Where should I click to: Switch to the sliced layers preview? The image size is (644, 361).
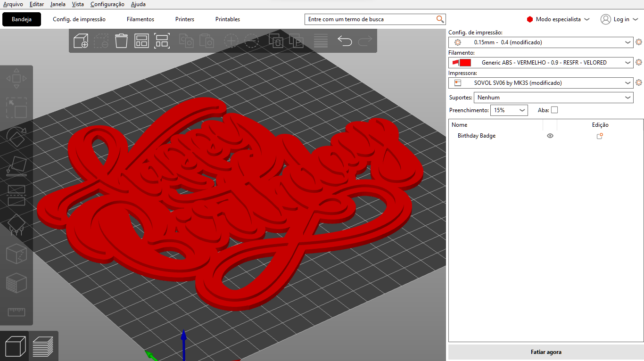43,346
